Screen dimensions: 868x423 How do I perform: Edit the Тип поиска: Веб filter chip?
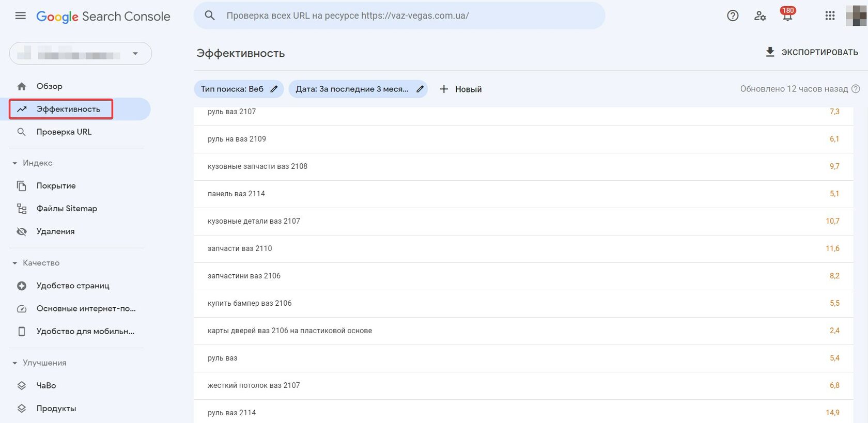(239, 89)
